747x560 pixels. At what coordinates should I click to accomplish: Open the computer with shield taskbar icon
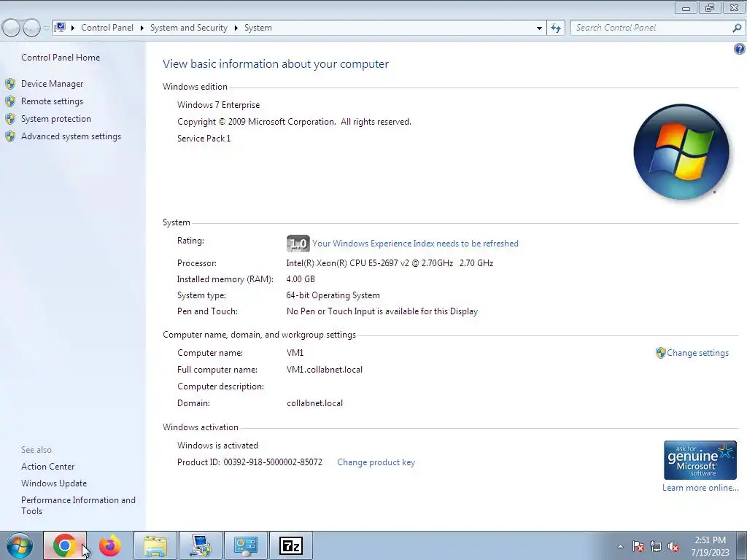coord(201,545)
